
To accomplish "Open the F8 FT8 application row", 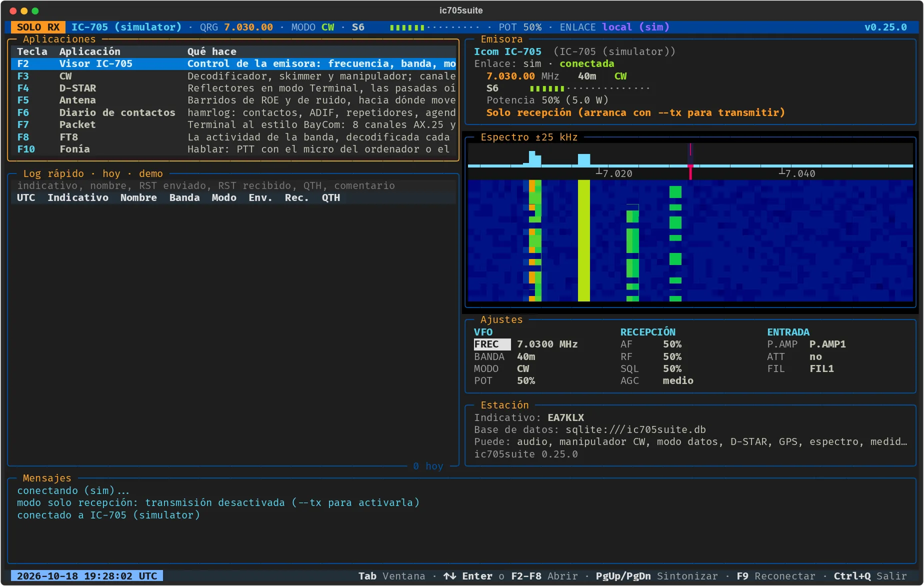I will [233, 137].
